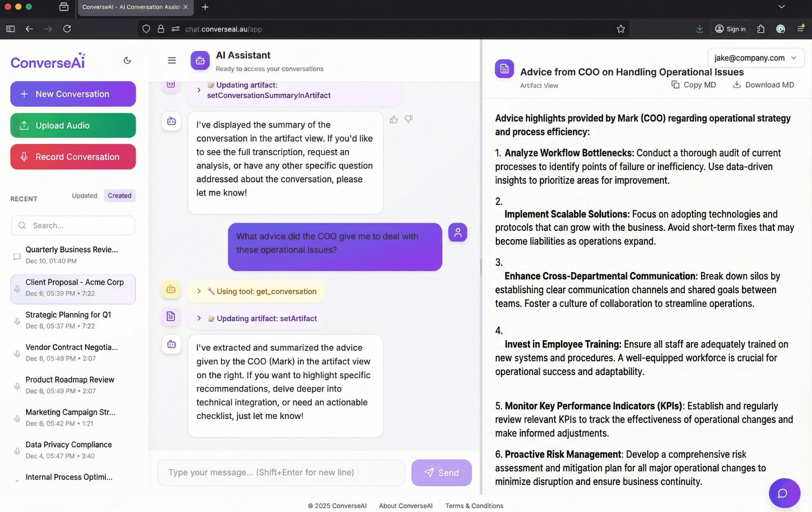
Task: Click the AI Assistant robot avatar
Action: [200, 61]
